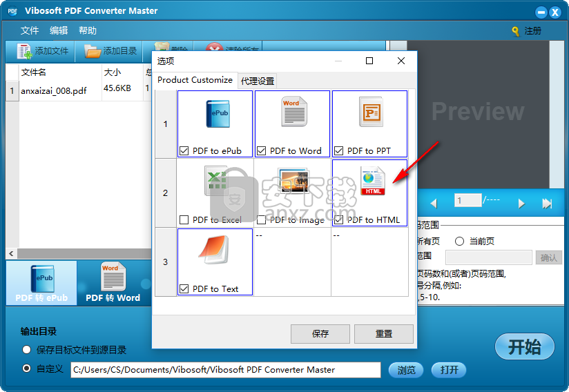Click the Word document icon in options grid
569x392 pixels.
tap(294, 111)
